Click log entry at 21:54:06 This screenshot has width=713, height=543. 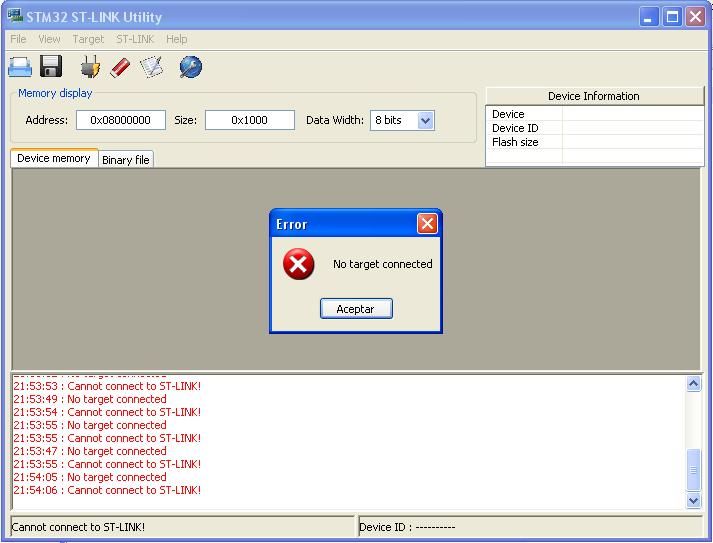pyautogui.click(x=107, y=490)
